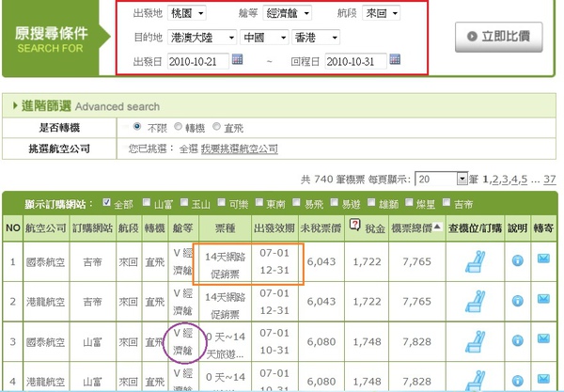The height and width of the screenshot is (392, 564).
Task: Email the row 3 國泰航空 山富 ticket
Action: pos(543,338)
